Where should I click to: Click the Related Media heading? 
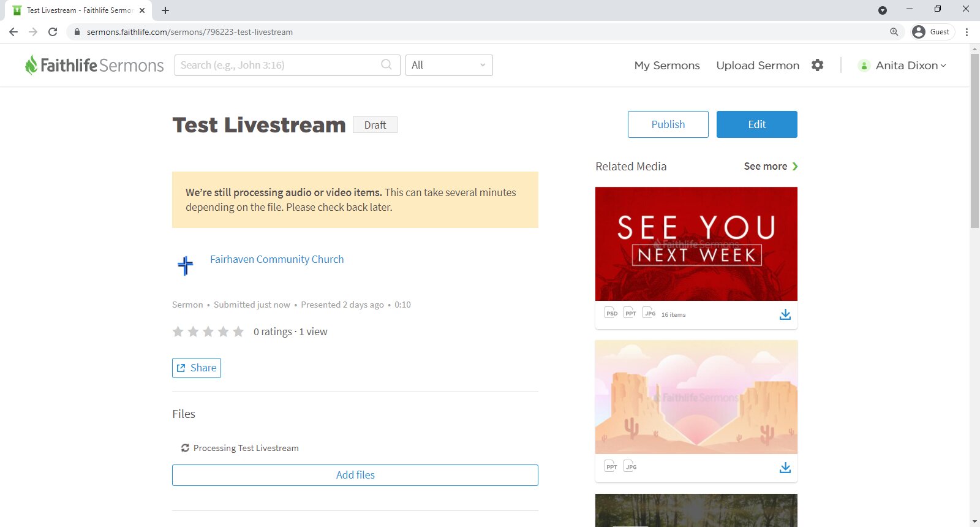pyautogui.click(x=631, y=166)
